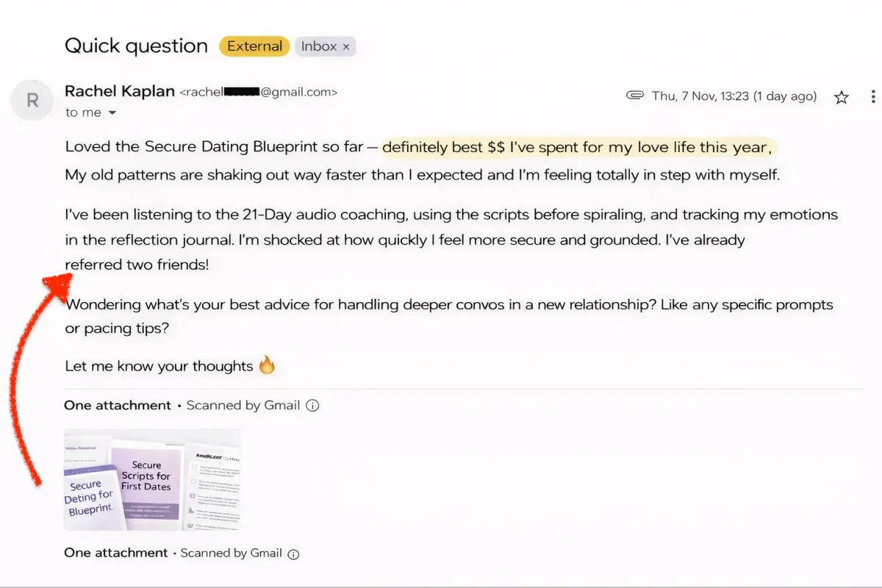This screenshot has height=588, width=882.
Task: Click the fire emoji after "your thoughts"
Action: [267, 365]
